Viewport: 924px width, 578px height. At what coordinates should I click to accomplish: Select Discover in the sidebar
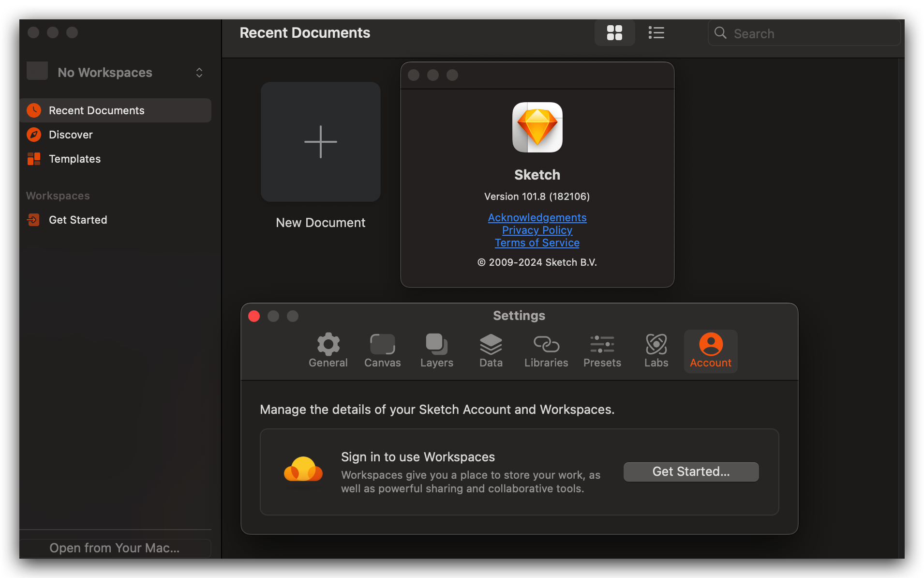(71, 135)
